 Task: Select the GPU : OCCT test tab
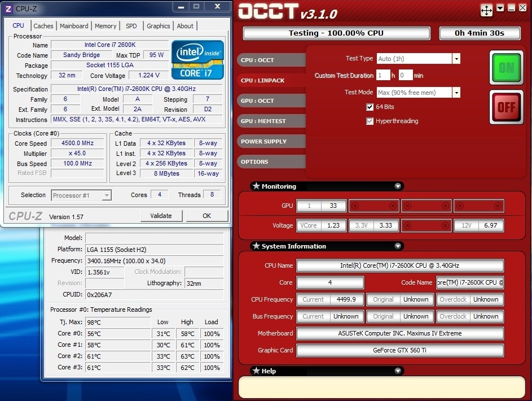[x=271, y=101]
